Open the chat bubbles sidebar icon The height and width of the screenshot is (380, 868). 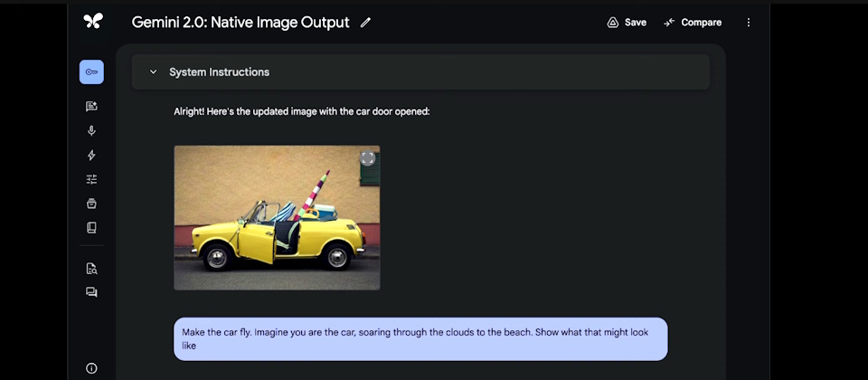[x=91, y=292]
